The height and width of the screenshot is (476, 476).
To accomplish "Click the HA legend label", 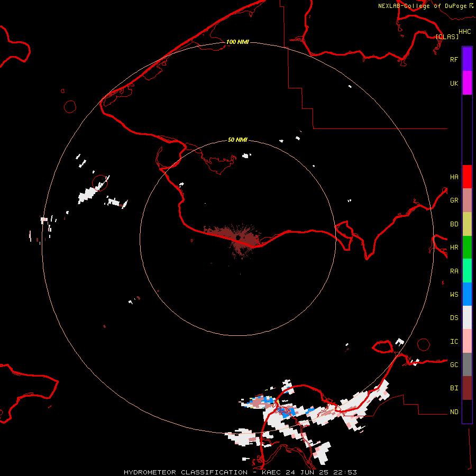I will coord(454,177).
